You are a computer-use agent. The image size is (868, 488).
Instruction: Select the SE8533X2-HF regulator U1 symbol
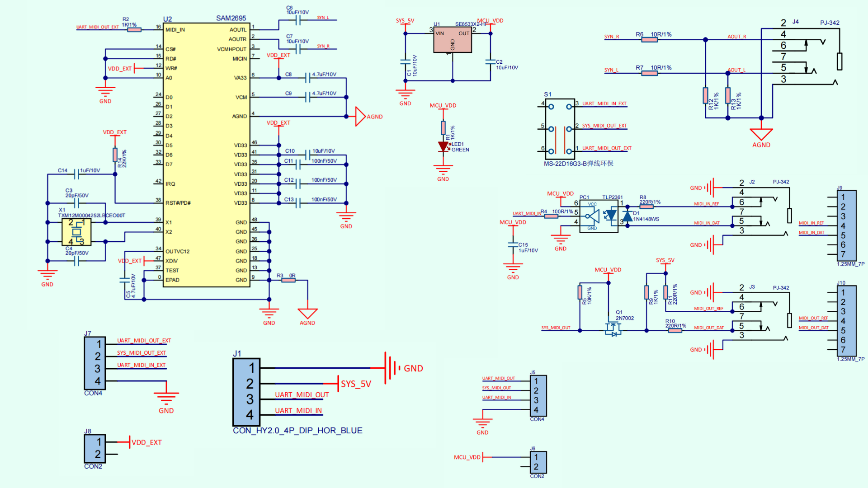(x=453, y=40)
